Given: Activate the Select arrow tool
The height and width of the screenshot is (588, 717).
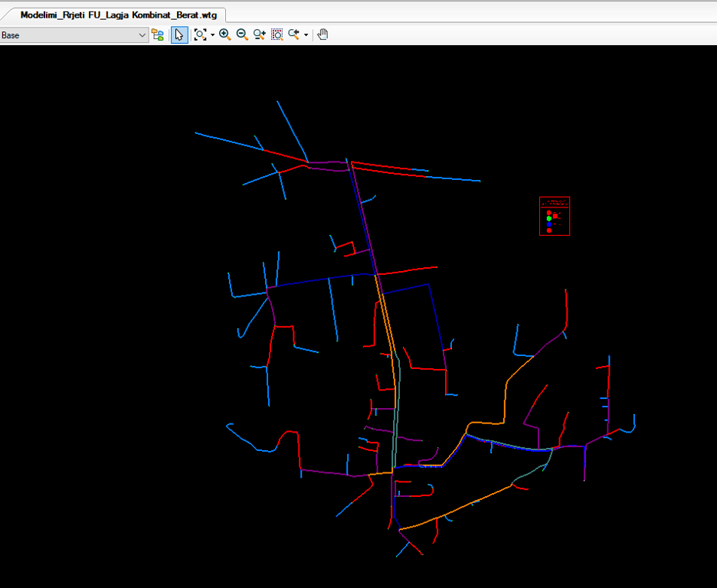Looking at the screenshot, I should click(179, 35).
